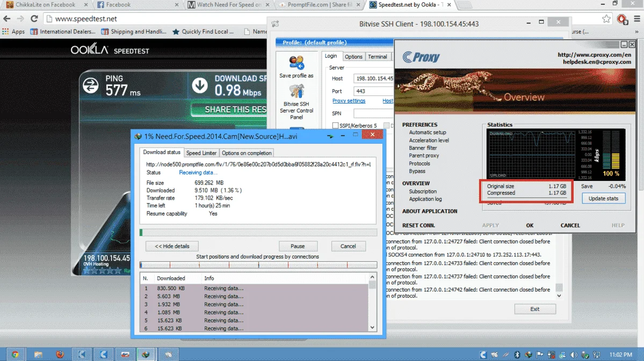
Task: Open Options on completion tab
Action: point(247,153)
